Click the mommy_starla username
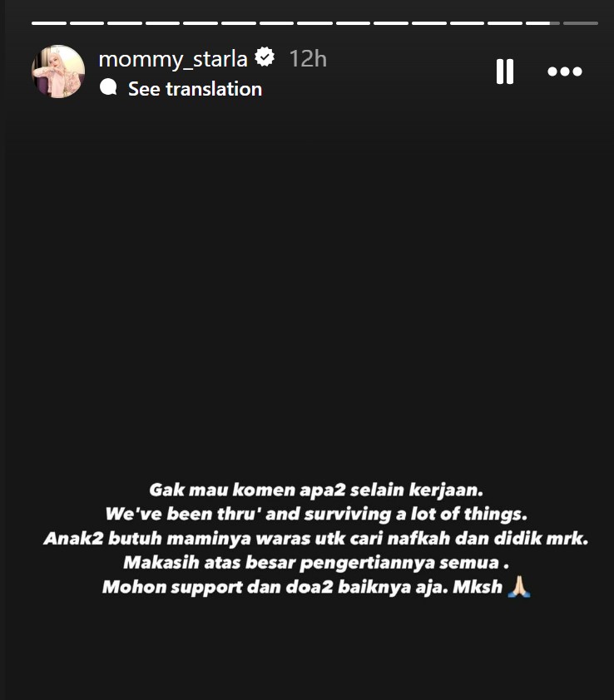Screen dimensions: 614x700 coord(173,59)
